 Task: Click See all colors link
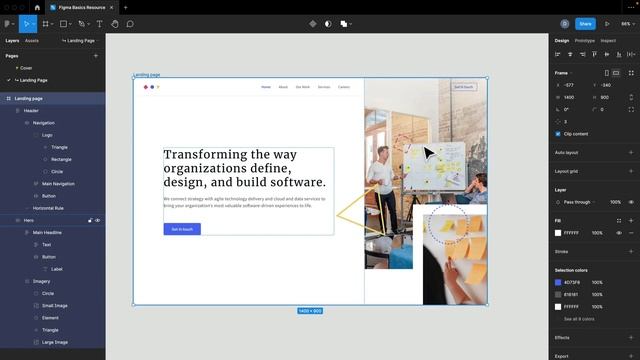[579, 319]
